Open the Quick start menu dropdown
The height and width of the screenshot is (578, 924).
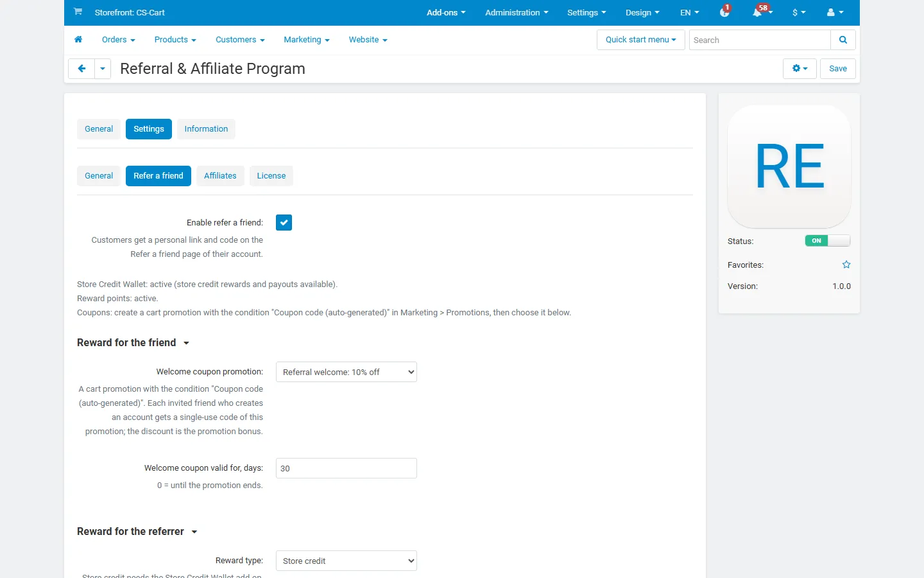[641, 40]
